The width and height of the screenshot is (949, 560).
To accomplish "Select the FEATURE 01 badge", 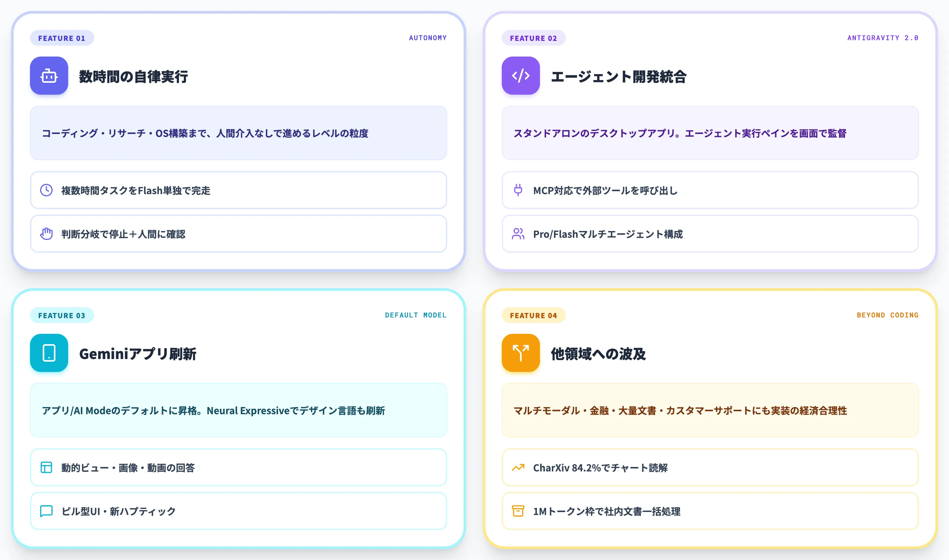I will pyautogui.click(x=62, y=38).
